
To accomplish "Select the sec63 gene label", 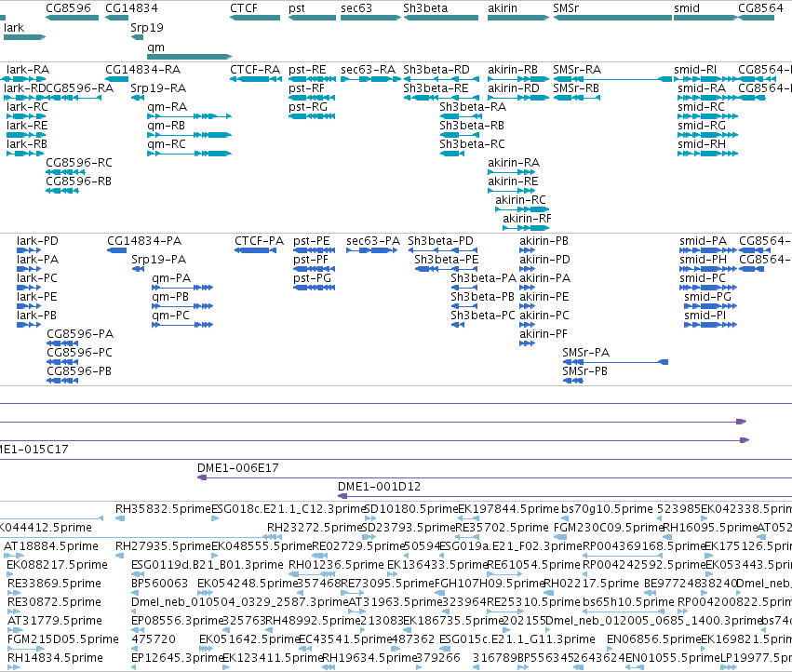I will tap(356, 8).
